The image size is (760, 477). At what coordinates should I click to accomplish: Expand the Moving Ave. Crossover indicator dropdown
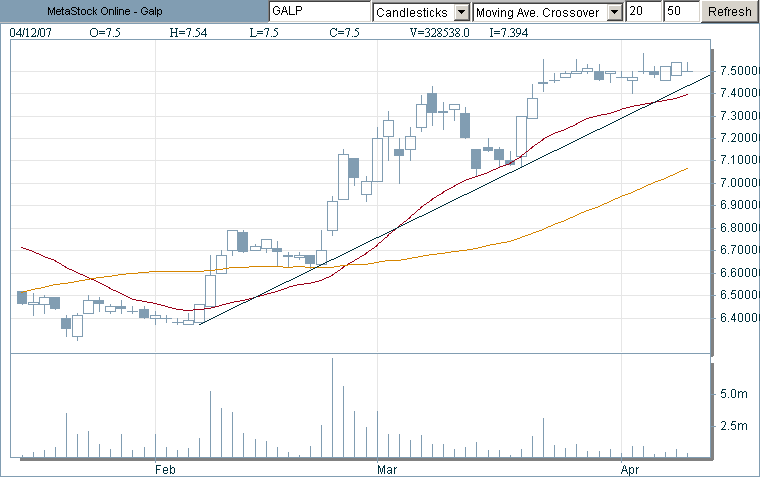point(615,12)
